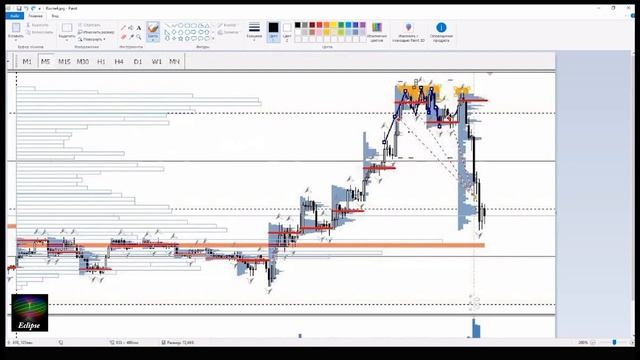Click the M1 timeframe in the chart image
640x360 pixels.
click(27, 62)
